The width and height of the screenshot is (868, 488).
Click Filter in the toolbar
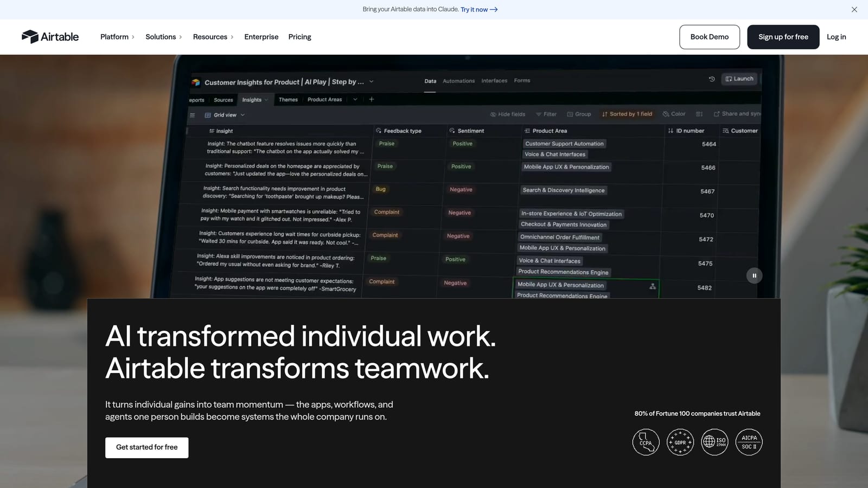pos(546,114)
